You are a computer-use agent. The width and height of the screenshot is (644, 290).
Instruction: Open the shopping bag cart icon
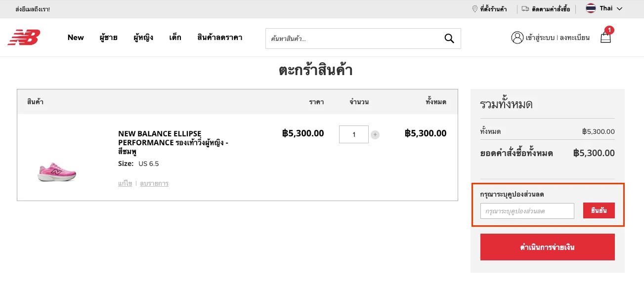click(606, 37)
